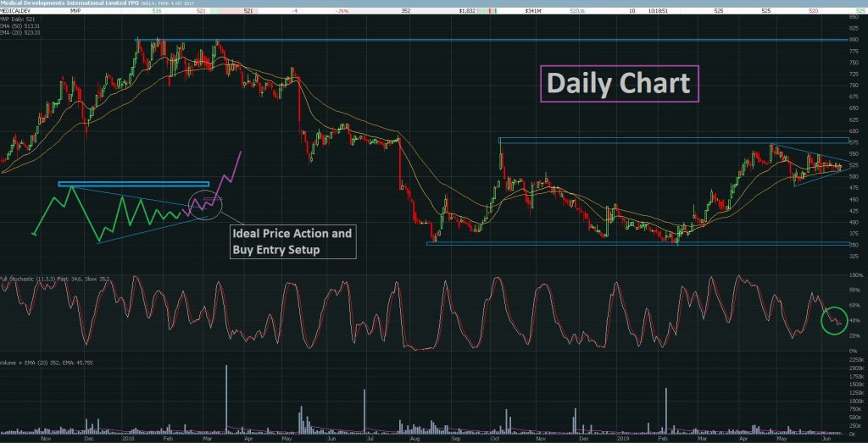
Task: Click the green 516 value in quote row
Action: (157, 11)
